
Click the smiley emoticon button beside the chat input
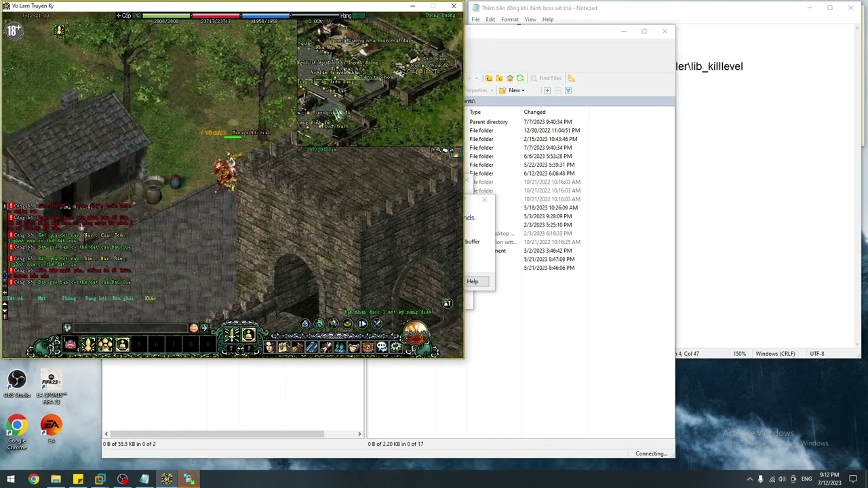[194, 328]
